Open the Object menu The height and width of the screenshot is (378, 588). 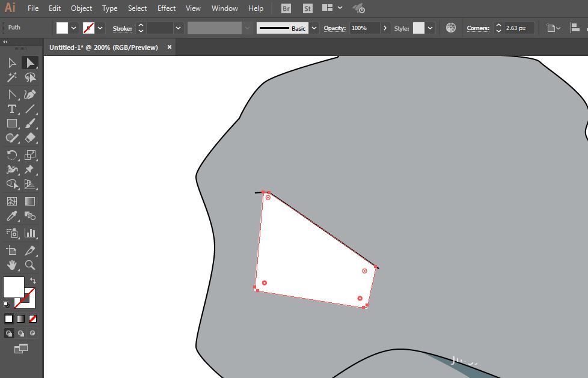(81, 8)
